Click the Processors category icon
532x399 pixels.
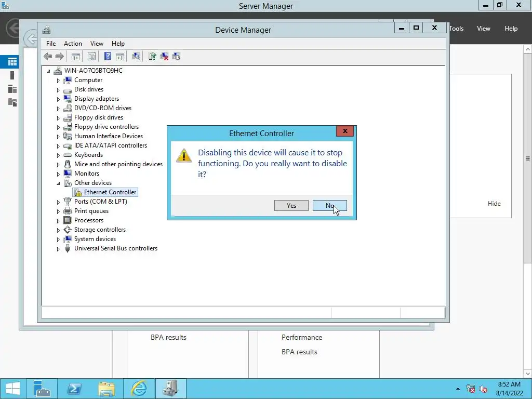point(68,220)
